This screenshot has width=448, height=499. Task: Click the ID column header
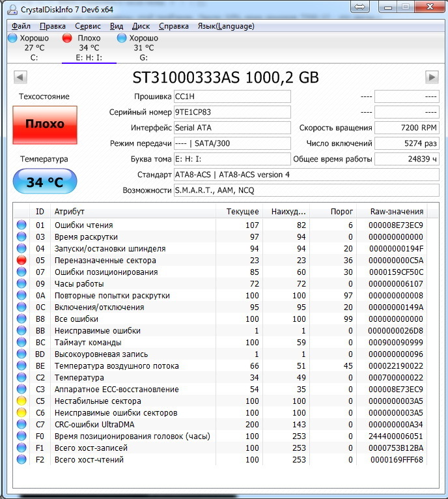[x=40, y=211]
